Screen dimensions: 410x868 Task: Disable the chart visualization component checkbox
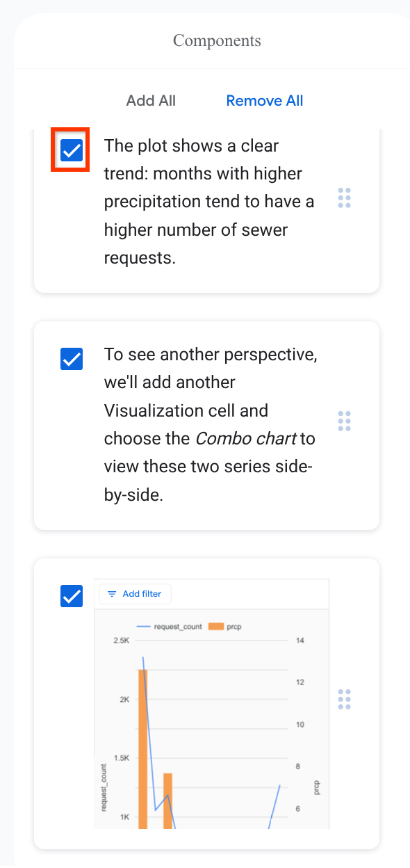72,596
